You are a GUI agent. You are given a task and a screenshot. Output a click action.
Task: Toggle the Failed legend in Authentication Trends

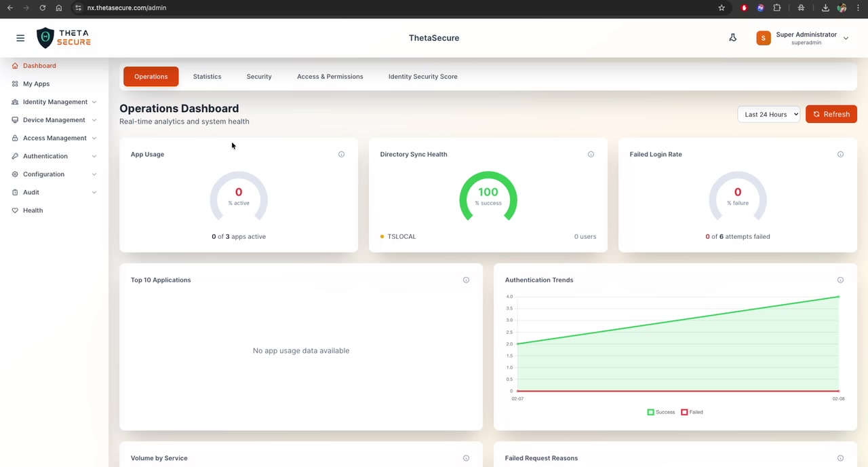692,411
